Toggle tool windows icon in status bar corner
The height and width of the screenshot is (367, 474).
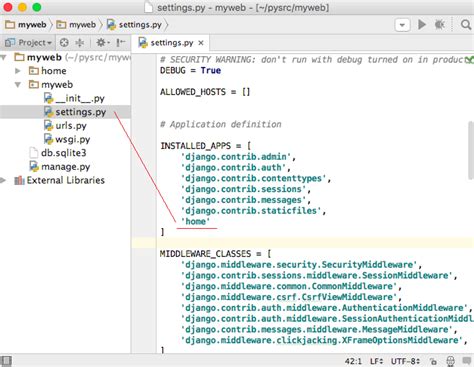point(6,361)
